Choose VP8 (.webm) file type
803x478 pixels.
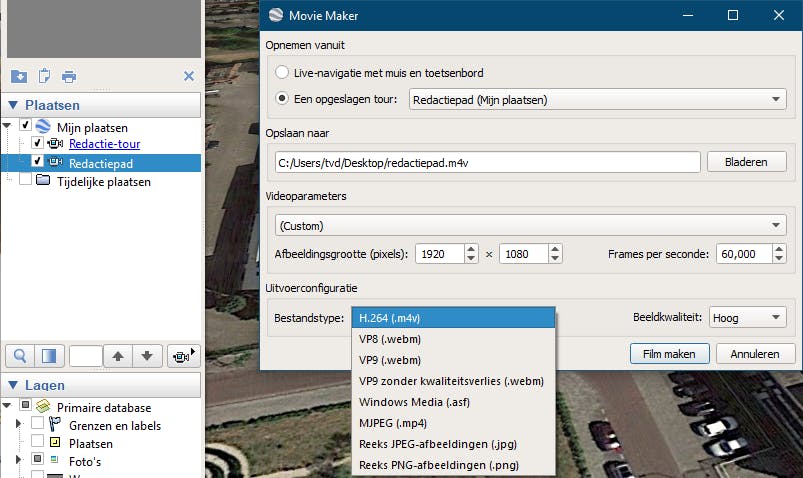(453, 339)
